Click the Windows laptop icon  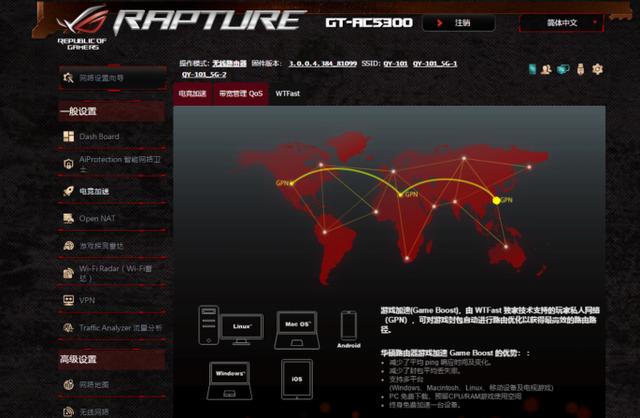[x=229, y=380]
